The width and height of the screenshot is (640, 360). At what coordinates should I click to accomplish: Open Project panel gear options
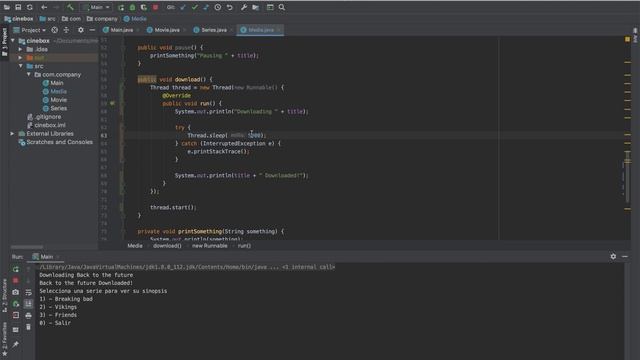coord(80,30)
